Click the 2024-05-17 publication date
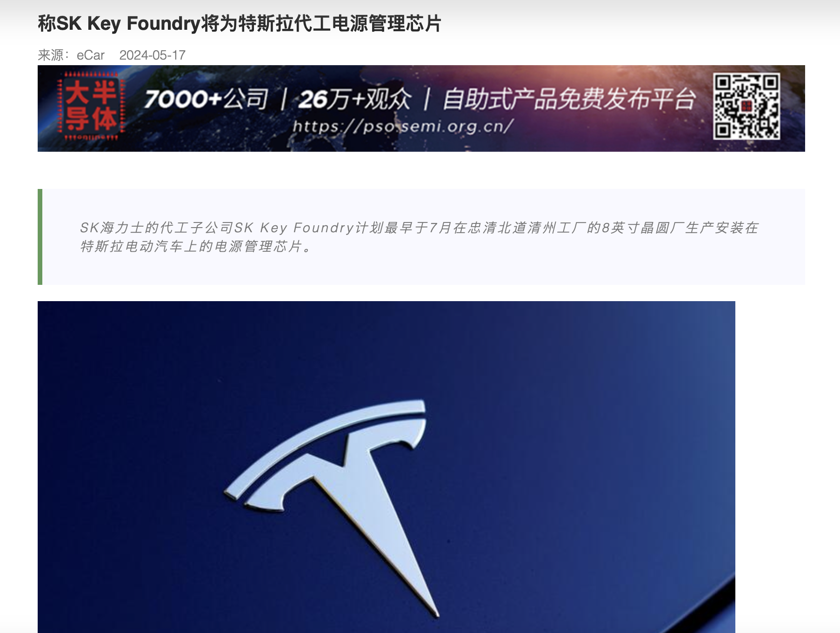Image resolution: width=840 pixels, height=633 pixels. pos(153,55)
